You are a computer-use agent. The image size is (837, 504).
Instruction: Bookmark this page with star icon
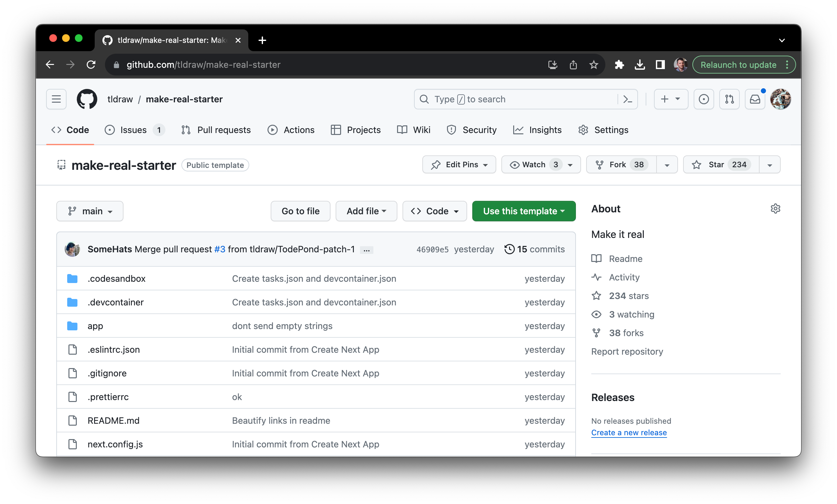[594, 65]
